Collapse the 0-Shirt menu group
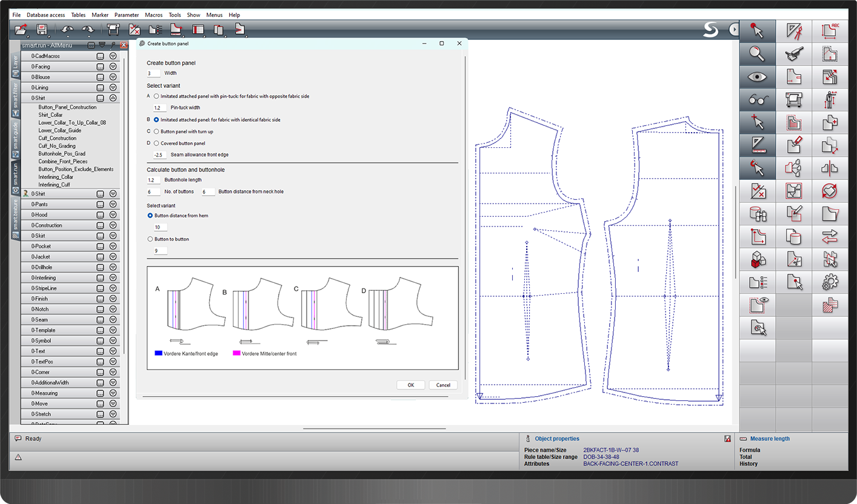857x504 pixels. pyautogui.click(x=113, y=98)
